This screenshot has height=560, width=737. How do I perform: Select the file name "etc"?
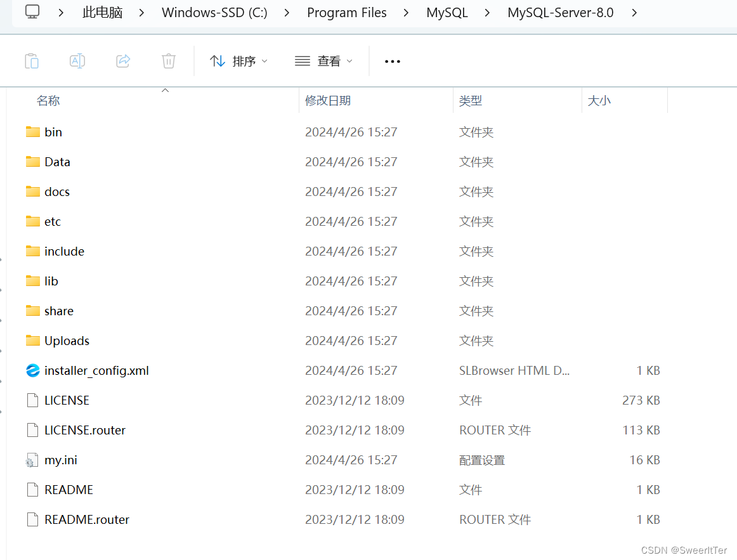tap(53, 222)
